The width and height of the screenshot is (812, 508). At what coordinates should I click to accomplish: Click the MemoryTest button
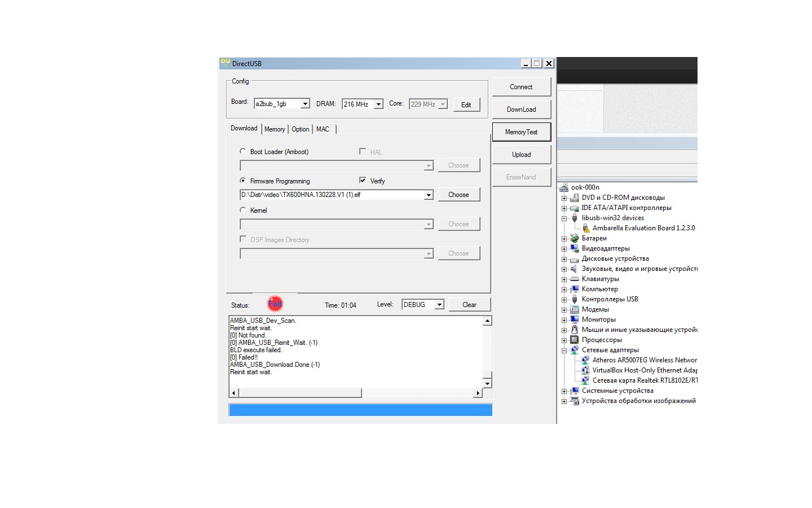pyautogui.click(x=521, y=132)
